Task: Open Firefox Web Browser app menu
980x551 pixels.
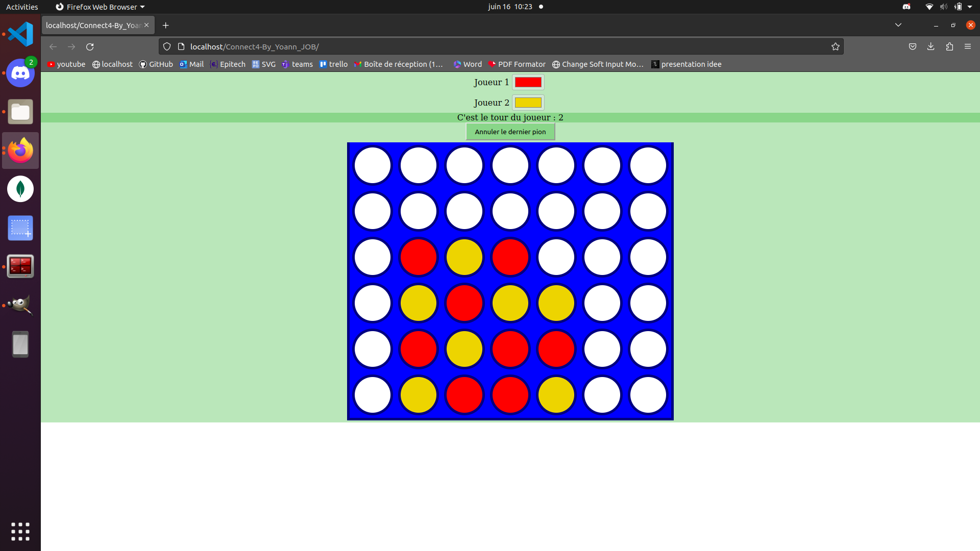Action: click(x=101, y=7)
